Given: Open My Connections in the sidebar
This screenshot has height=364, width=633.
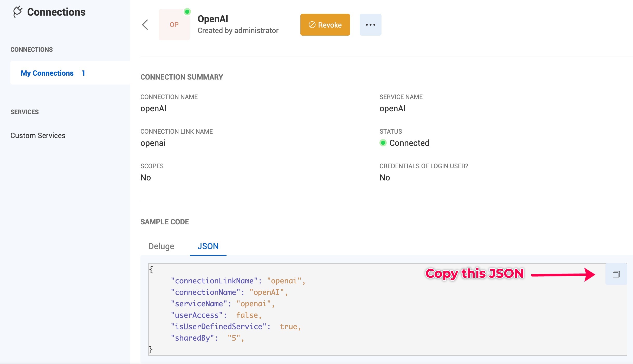Looking at the screenshot, I should click(47, 73).
